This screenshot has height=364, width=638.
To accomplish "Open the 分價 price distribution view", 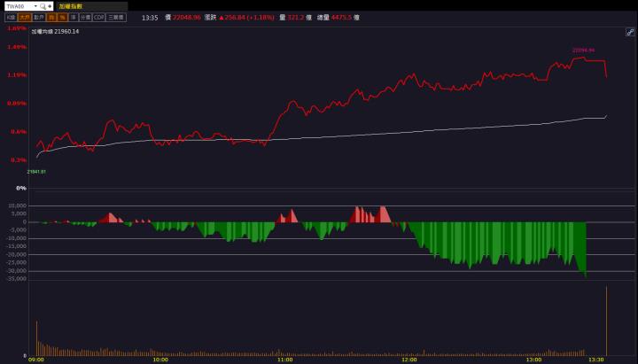I will tap(84, 17).
